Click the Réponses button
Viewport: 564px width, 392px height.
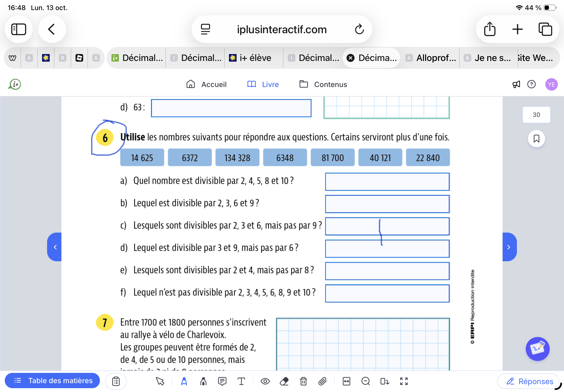(x=530, y=381)
